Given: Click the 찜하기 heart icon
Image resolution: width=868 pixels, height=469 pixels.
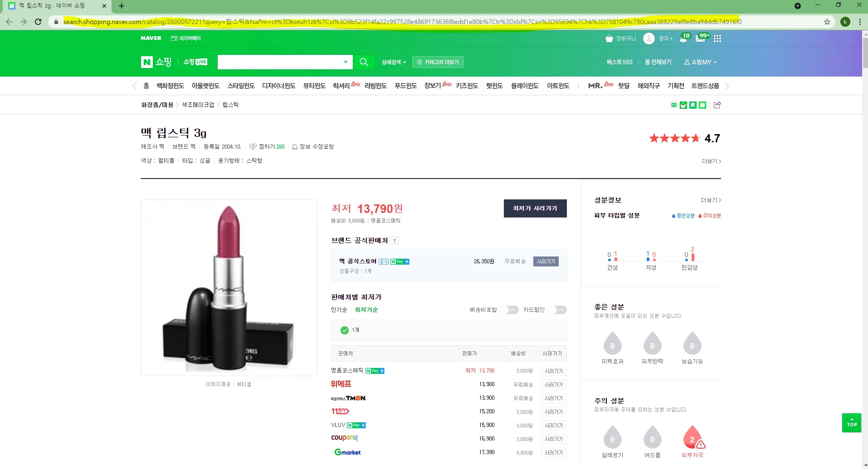Looking at the screenshot, I should click(x=253, y=147).
